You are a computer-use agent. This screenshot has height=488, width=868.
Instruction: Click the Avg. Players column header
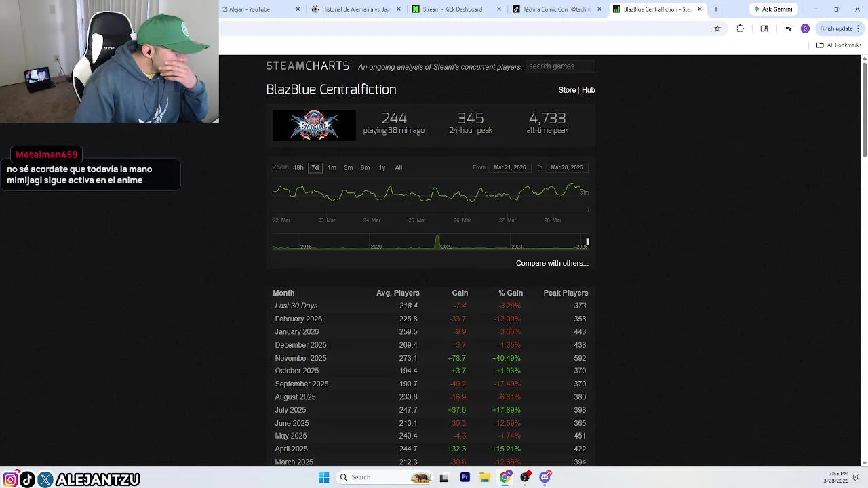[398, 293]
